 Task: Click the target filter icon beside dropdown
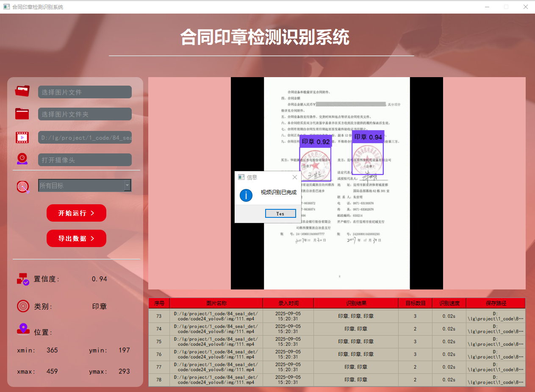pyautogui.click(x=23, y=186)
